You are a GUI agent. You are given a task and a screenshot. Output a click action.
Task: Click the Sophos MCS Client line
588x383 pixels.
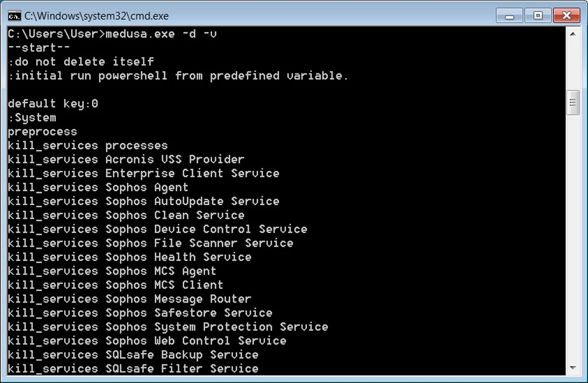115,285
